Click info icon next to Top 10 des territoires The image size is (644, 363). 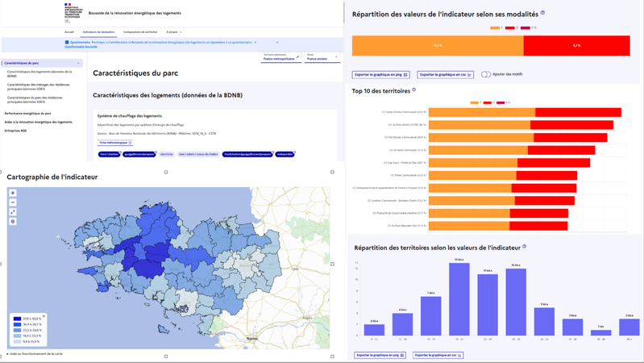(413, 90)
